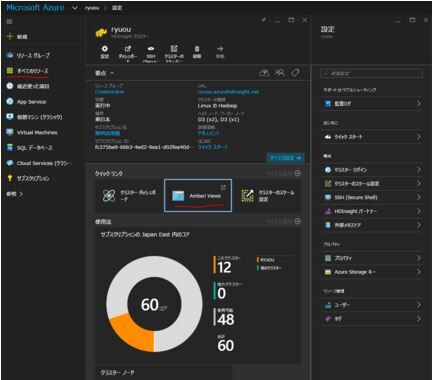Click the 設定 breadcrumb in the top bar

117,8
